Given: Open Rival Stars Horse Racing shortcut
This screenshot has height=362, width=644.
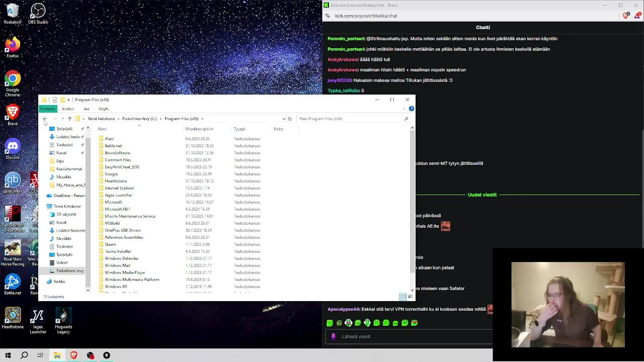Looking at the screenshot, I should tap(13, 253).
